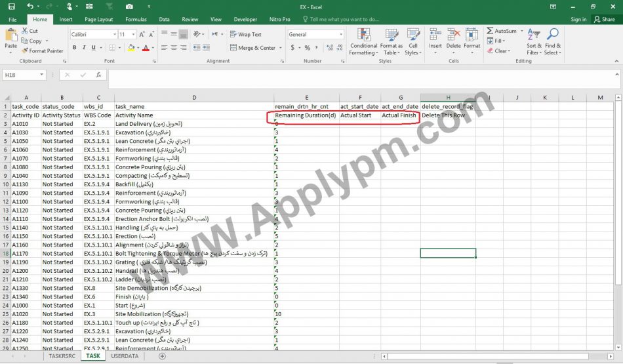This screenshot has width=623, height=364.
Task: Click the Share button
Action: [605, 19]
